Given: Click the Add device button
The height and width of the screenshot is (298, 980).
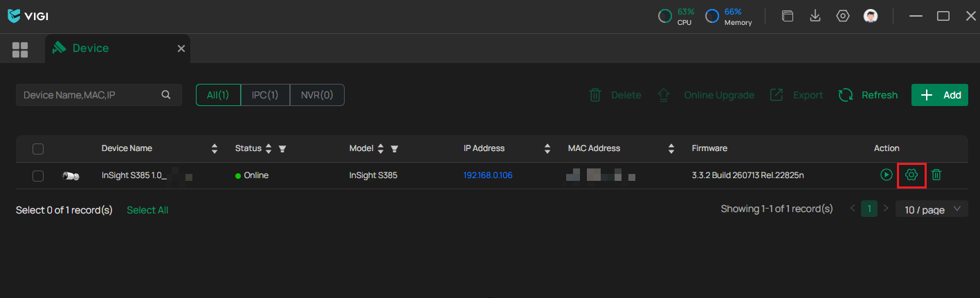Looking at the screenshot, I should coord(940,95).
